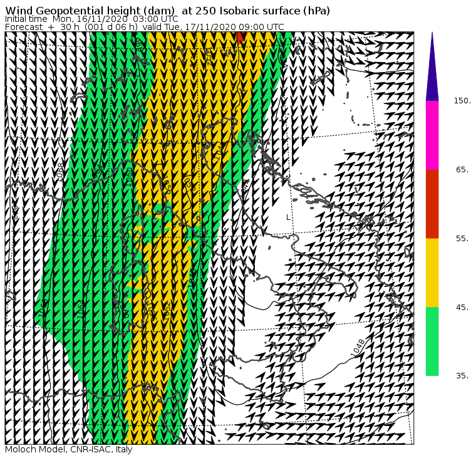476x458 pixels.
Task: Click the Forecast +30 h valid time line
Action: [x=145, y=27]
